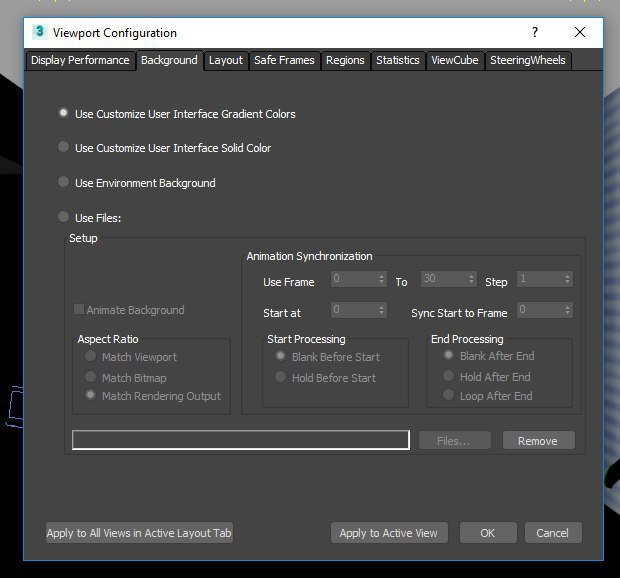
Task: Choose Use Environment Background option
Action: tap(64, 183)
